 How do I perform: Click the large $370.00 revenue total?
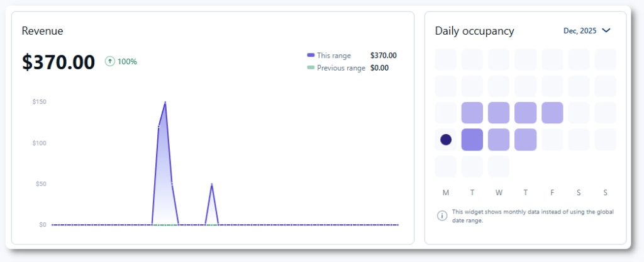[x=58, y=62]
